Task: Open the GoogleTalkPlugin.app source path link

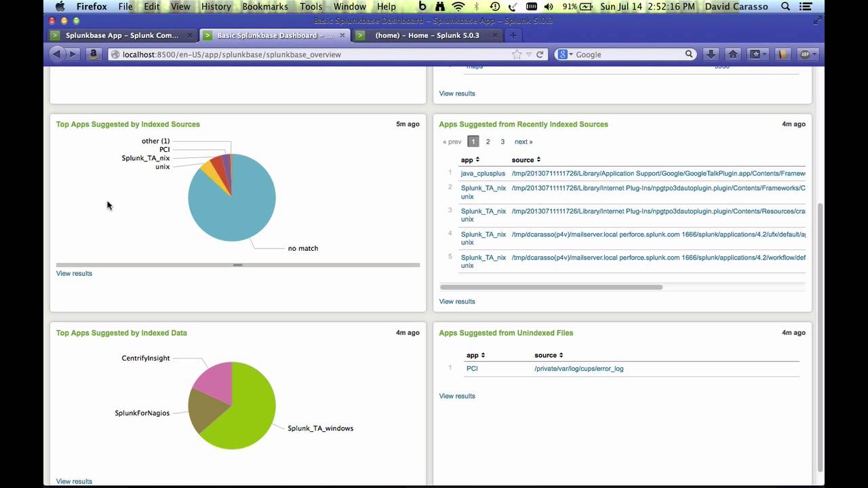Action: [658, 174]
